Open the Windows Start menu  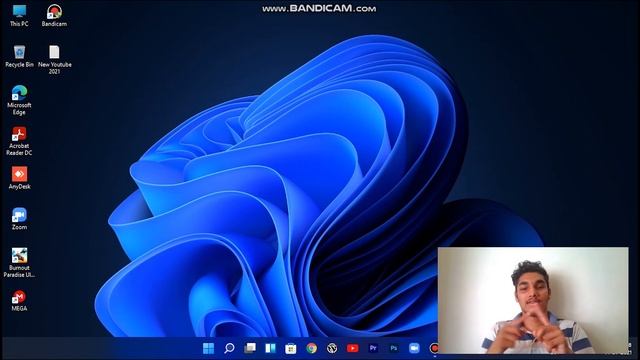[x=209, y=348]
